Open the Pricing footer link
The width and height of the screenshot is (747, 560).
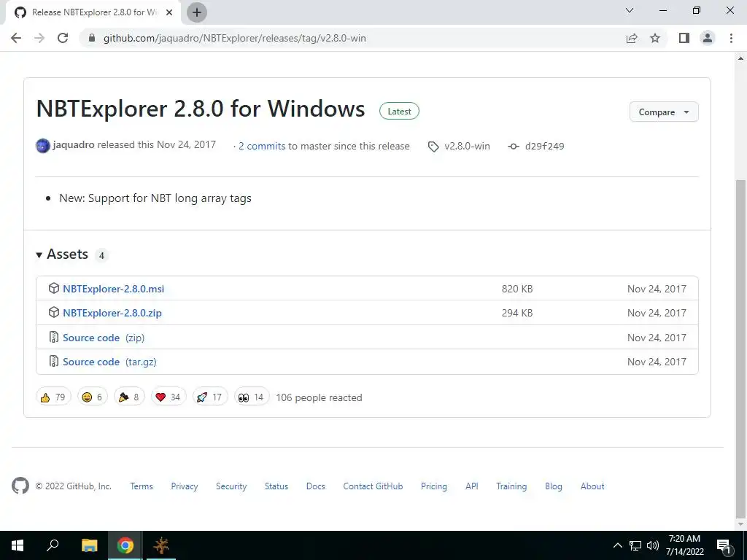(x=434, y=486)
